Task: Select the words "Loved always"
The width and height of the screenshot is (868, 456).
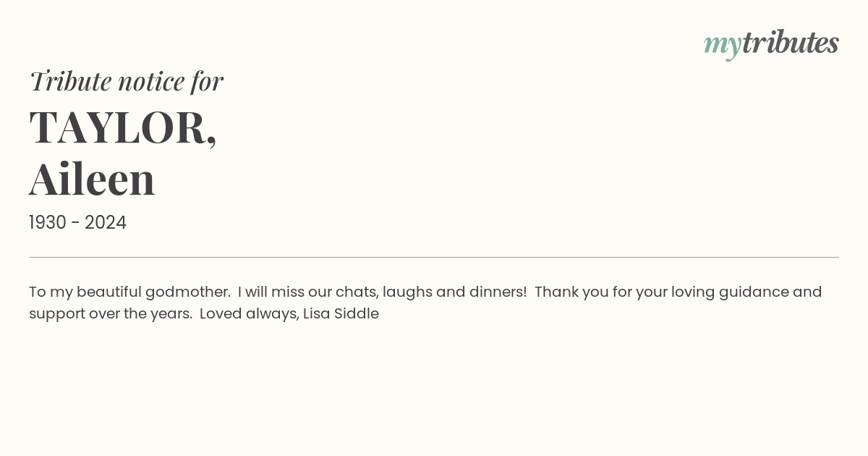Action: pos(248,314)
